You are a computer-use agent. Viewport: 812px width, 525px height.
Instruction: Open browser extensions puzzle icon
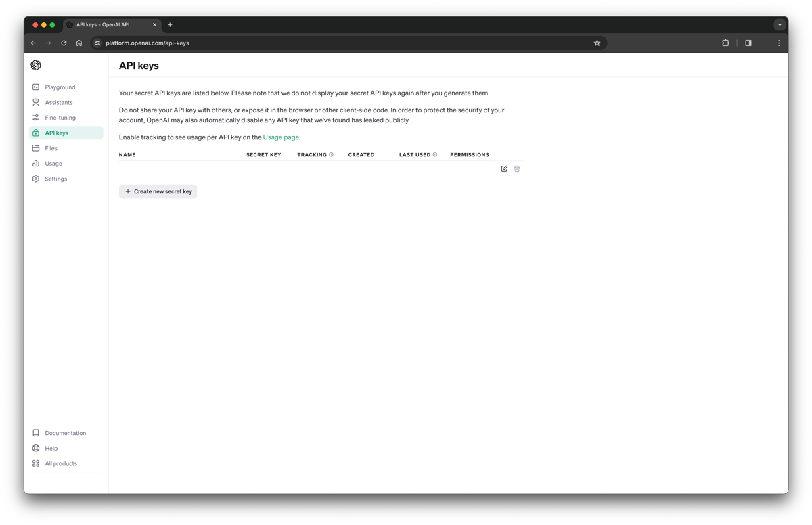725,43
